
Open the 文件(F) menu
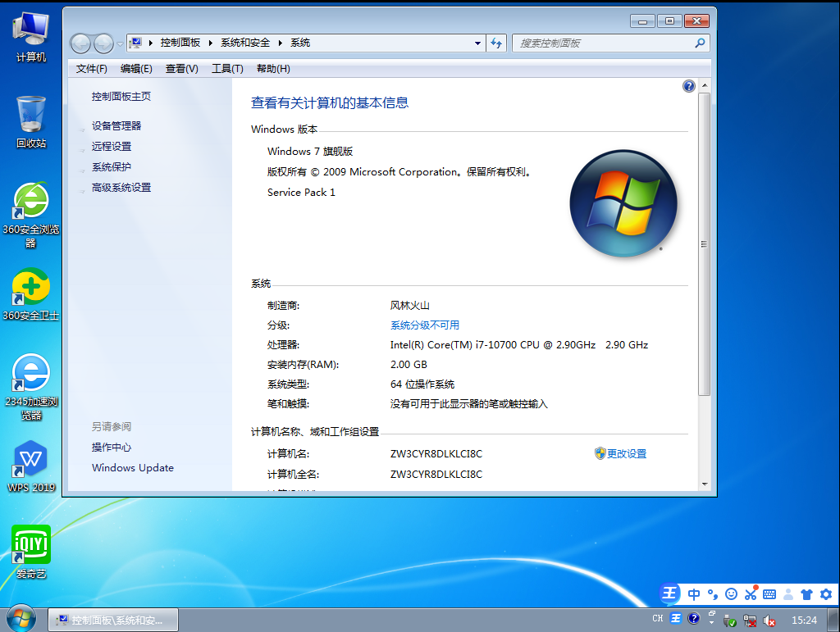point(92,69)
